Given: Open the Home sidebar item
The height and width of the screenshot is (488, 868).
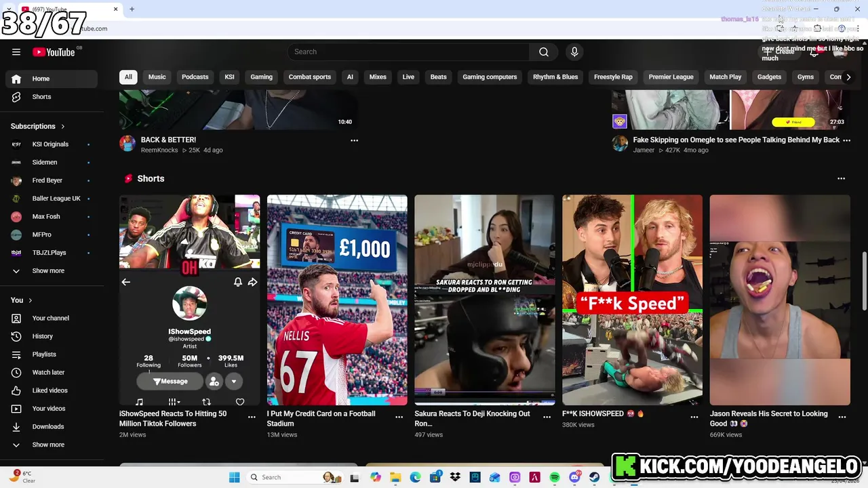Looking at the screenshot, I should [x=52, y=79].
